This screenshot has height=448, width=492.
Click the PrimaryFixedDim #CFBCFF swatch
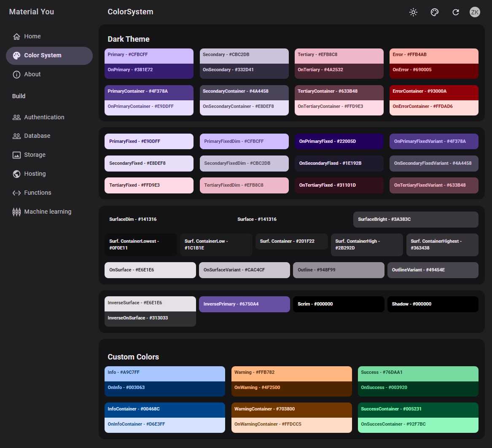click(x=244, y=142)
